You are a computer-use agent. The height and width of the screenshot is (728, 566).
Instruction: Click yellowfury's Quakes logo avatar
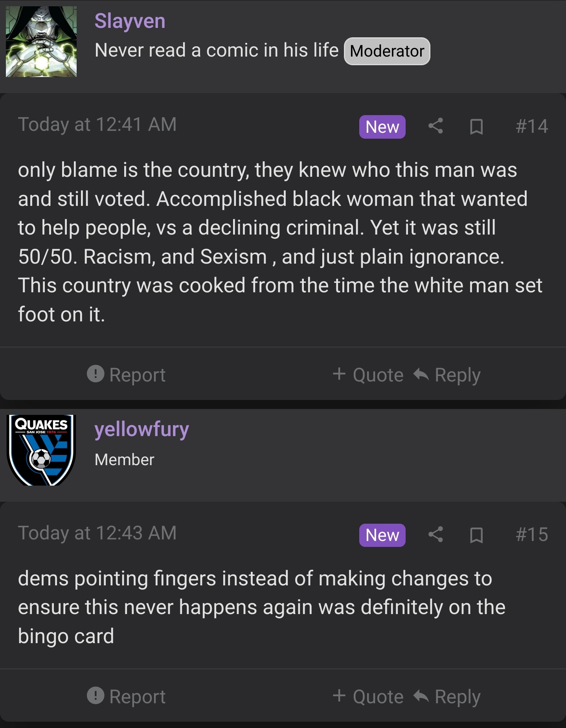(41, 450)
